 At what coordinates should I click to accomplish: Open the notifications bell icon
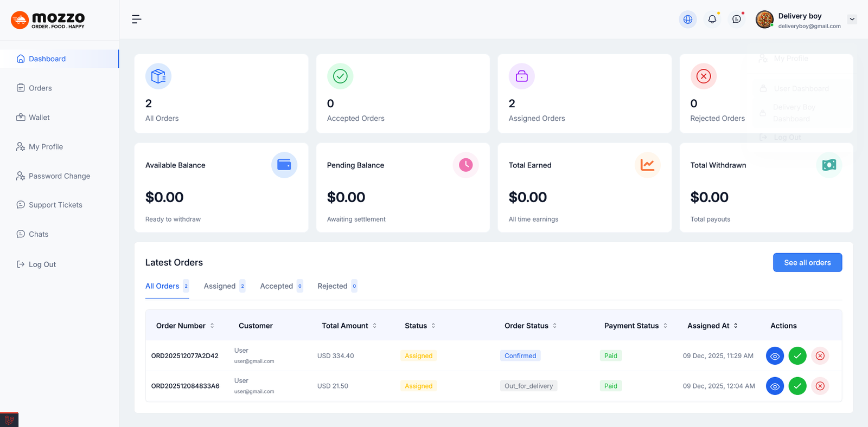pyautogui.click(x=712, y=20)
